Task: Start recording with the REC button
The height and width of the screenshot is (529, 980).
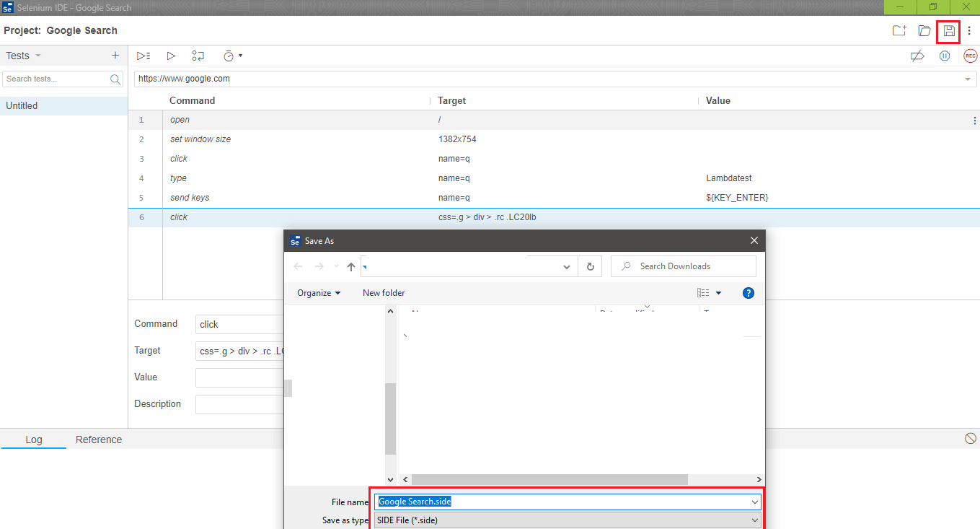Action: click(x=970, y=56)
